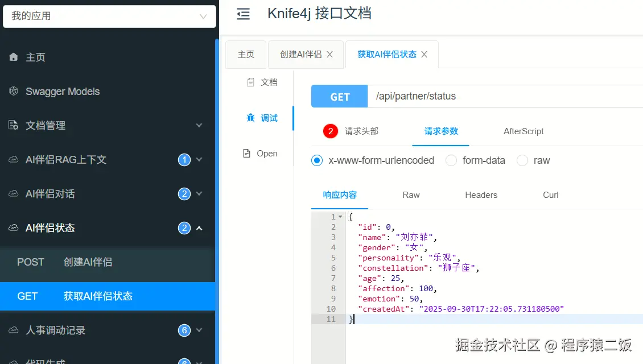Click the badge 6 on 人事调动记录
Viewport: 643px width, 364px height.
click(x=184, y=330)
